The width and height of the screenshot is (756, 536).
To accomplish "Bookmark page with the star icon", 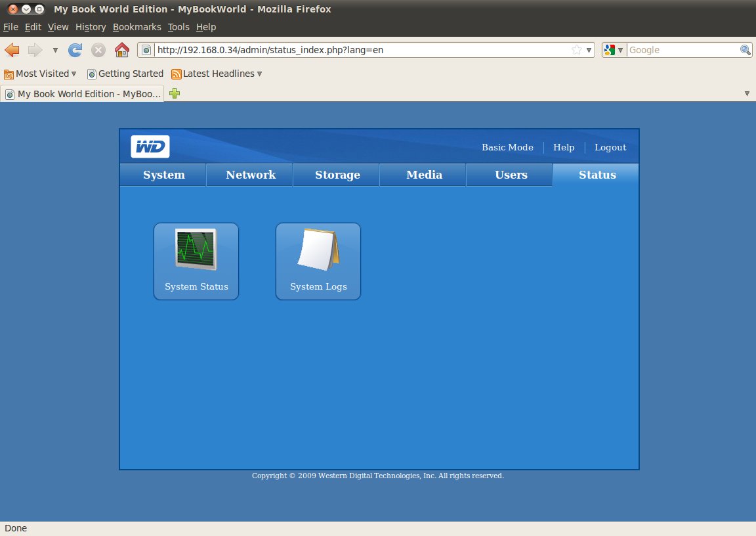I will (x=576, y=50).
